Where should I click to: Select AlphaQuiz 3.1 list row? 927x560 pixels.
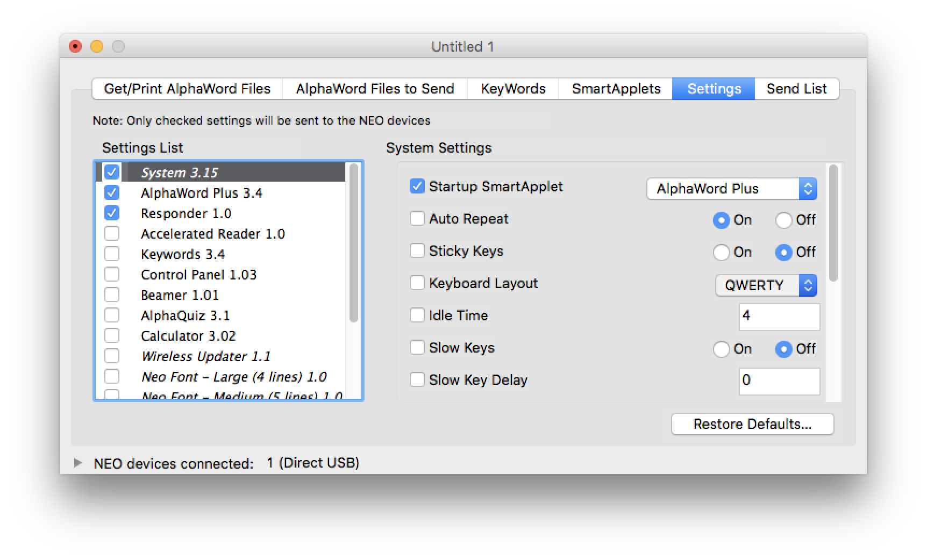click(x=220, y=315)
